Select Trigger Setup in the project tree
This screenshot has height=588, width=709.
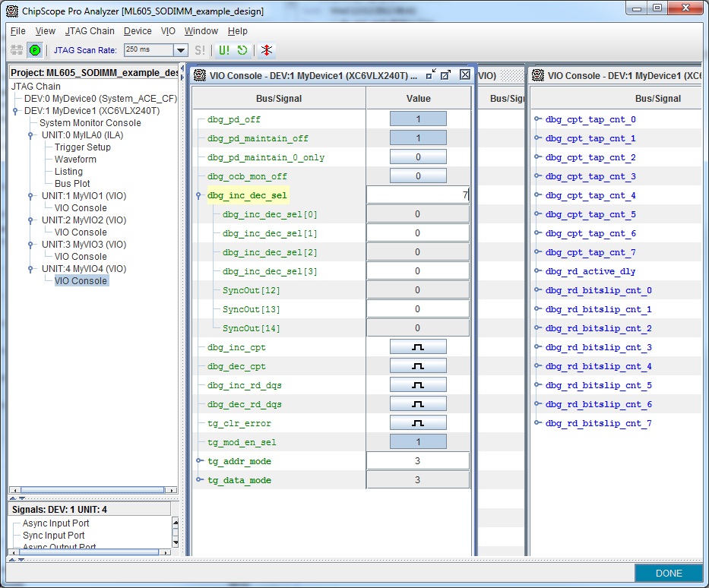[82, 147]
